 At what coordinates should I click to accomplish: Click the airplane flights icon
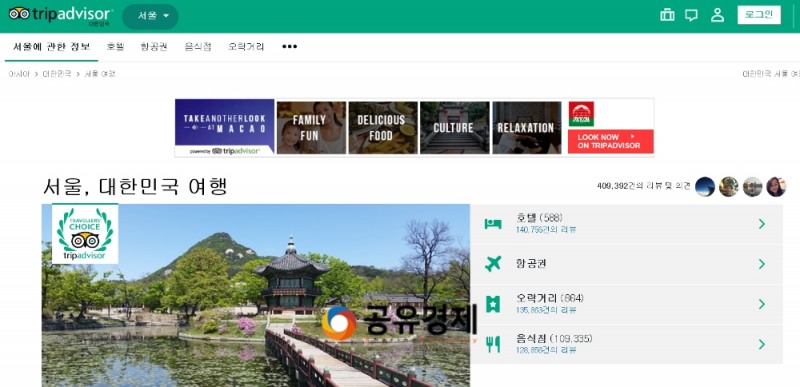pyautogui.click(x=493, y=264)
